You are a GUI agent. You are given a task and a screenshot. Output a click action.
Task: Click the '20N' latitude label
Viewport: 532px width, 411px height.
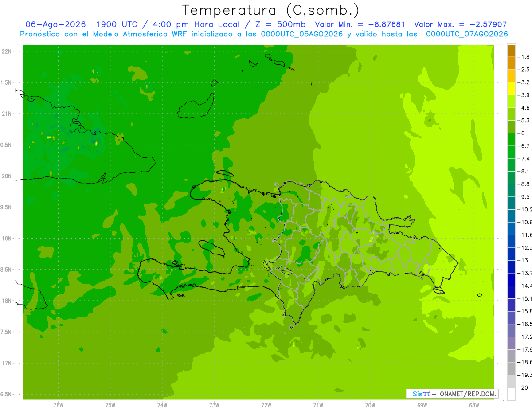7,176
